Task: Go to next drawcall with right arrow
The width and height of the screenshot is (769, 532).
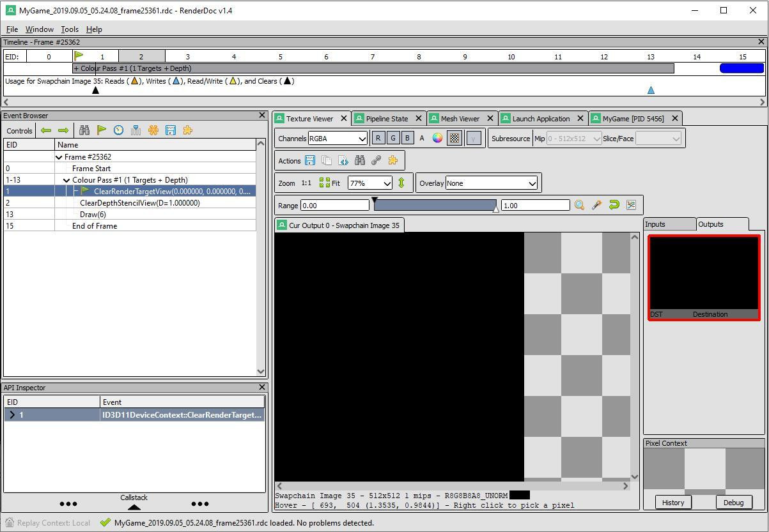Action: pos(63,130)
